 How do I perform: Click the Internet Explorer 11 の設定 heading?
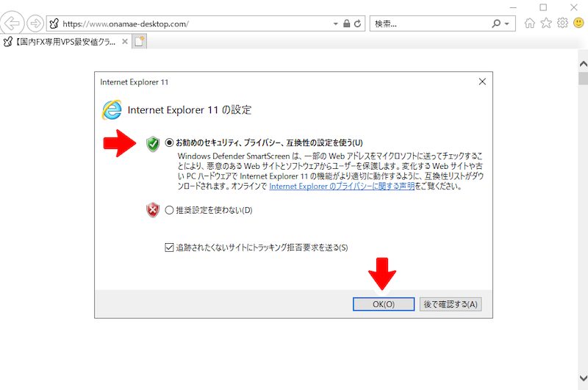click(x=190, y=109)
